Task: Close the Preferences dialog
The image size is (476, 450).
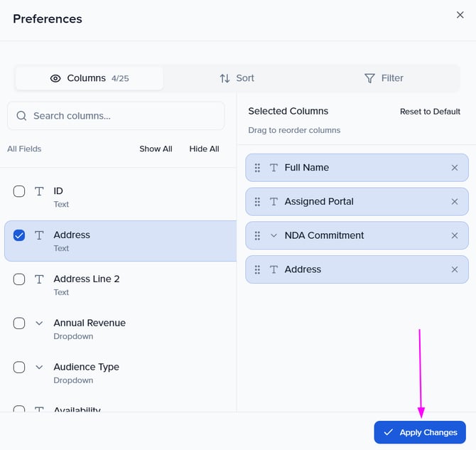Action: coord(460,15)
